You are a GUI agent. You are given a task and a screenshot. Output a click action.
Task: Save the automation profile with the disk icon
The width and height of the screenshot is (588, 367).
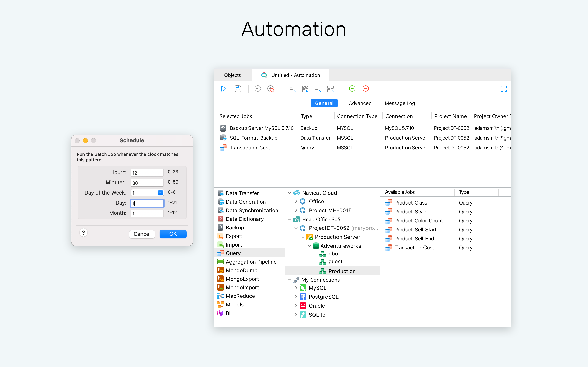(238, 89)
